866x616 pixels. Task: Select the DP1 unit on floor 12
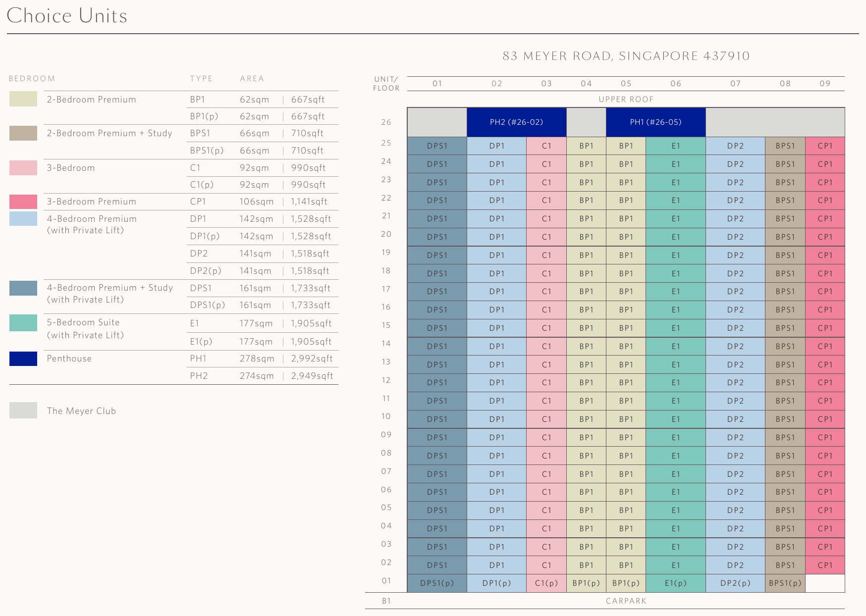496,383
